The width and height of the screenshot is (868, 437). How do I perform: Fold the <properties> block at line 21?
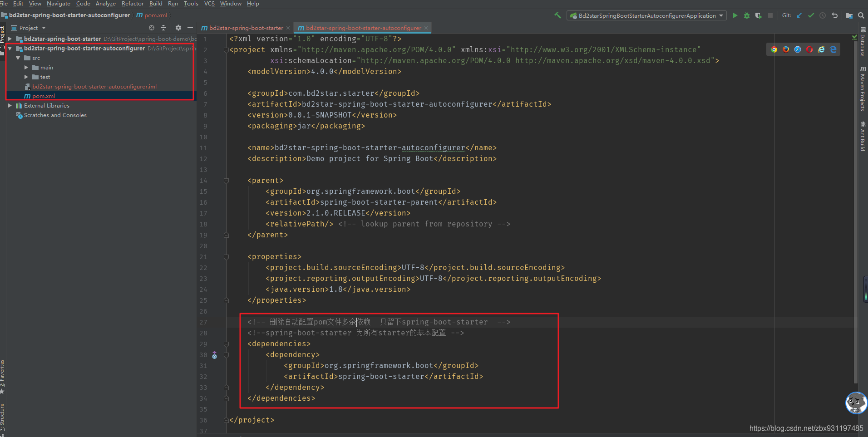[x=226, y=257]
